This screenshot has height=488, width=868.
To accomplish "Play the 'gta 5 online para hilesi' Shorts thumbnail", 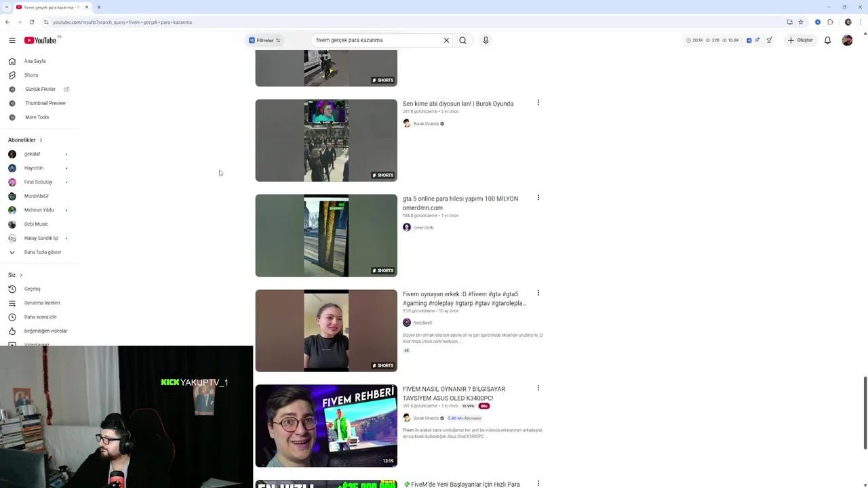I will pos(326,236).
